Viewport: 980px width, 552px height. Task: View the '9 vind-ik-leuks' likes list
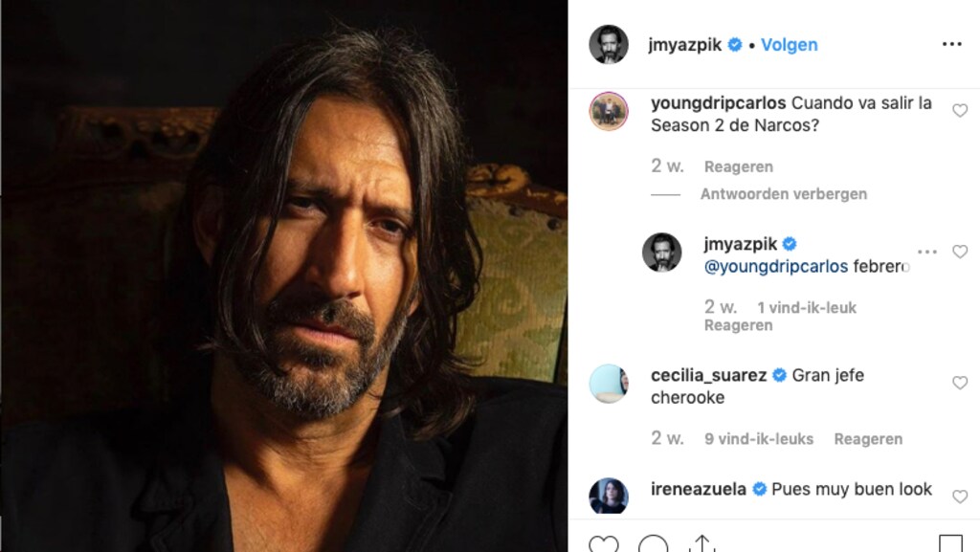[759, 439]
